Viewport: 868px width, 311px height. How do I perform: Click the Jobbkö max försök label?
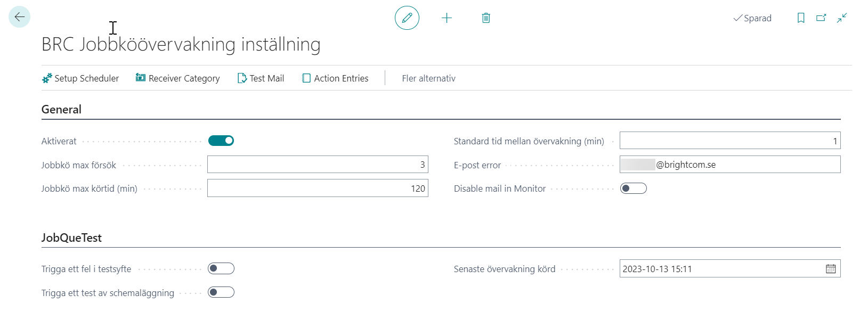pyautogui.click(x=79, y=165)
